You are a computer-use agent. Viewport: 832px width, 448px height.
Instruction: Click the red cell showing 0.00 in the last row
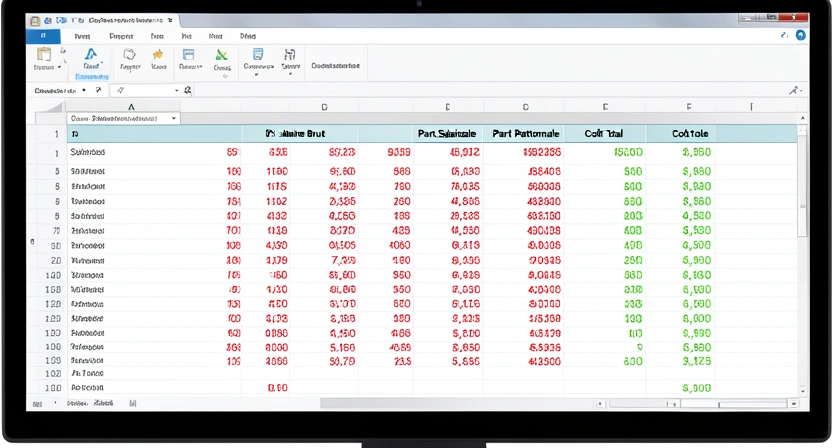[278, 388]
